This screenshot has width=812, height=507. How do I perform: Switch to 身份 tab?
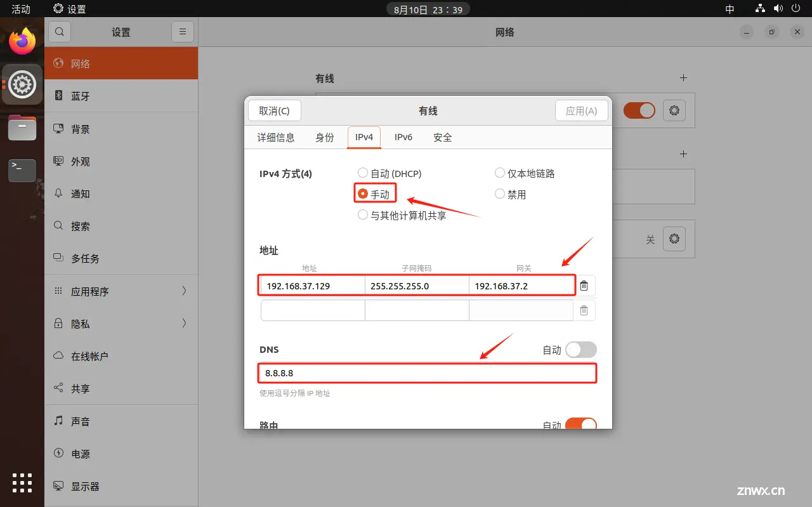325,137
